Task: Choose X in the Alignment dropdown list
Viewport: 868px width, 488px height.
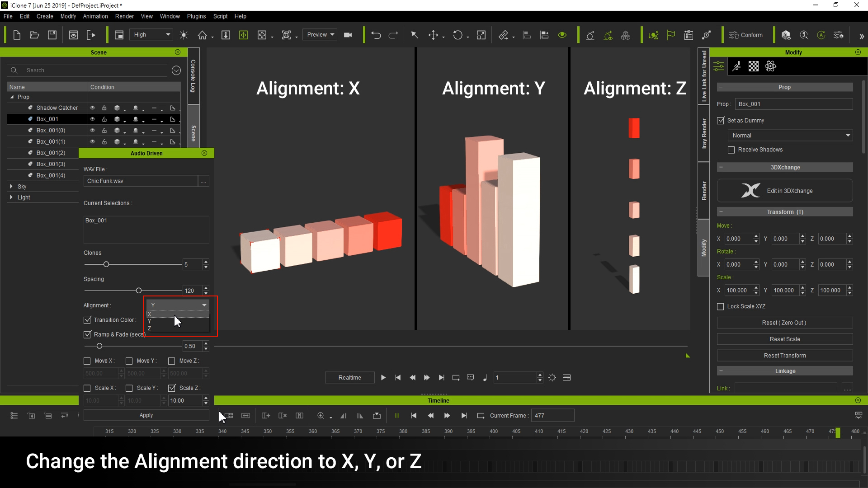Action: (x=178, y=314)
